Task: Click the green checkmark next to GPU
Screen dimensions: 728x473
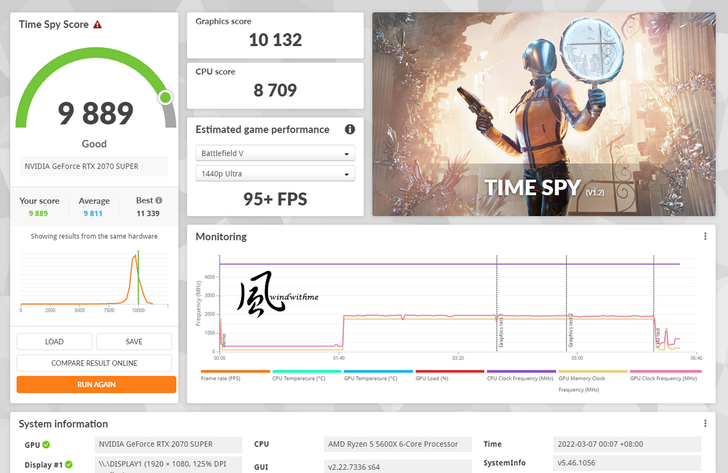Action: (46, 445)
